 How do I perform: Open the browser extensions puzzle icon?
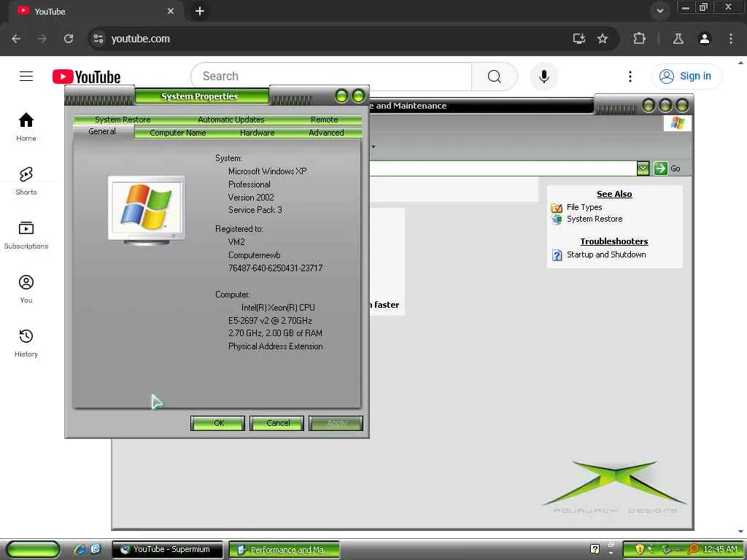pos(639,39)
